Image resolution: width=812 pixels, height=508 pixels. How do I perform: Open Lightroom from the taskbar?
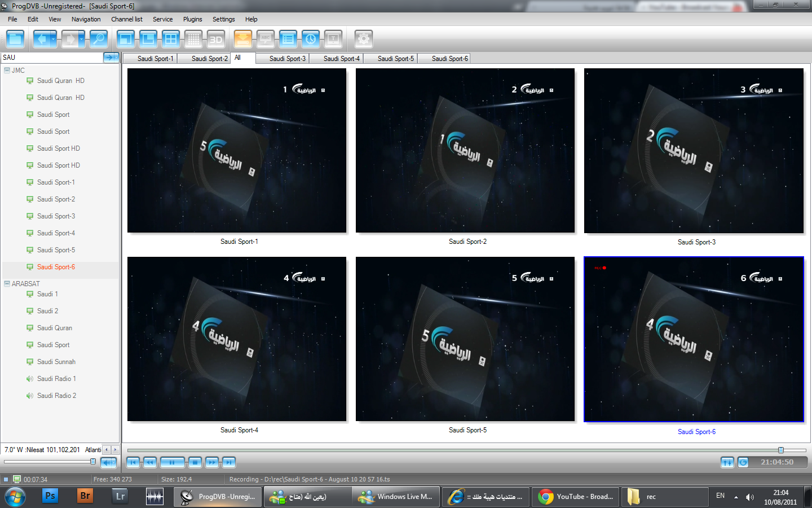tap(120, 496)
